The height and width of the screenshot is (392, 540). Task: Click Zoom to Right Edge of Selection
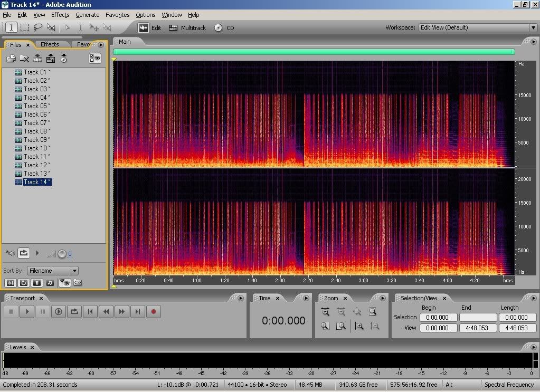point(341,326)
